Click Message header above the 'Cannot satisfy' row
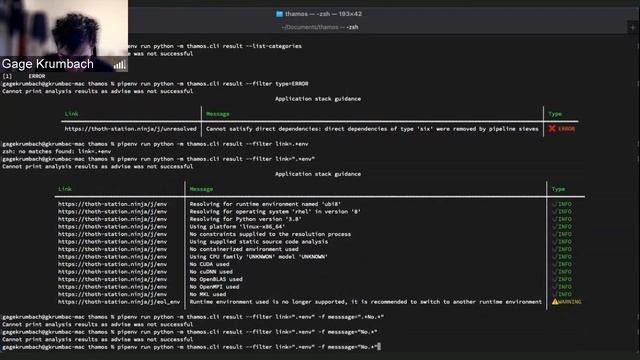 click(218, 114)
